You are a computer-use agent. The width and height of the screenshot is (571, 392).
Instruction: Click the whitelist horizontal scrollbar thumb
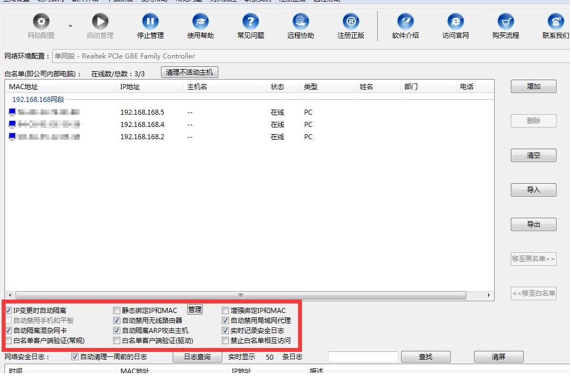point(241,295)
